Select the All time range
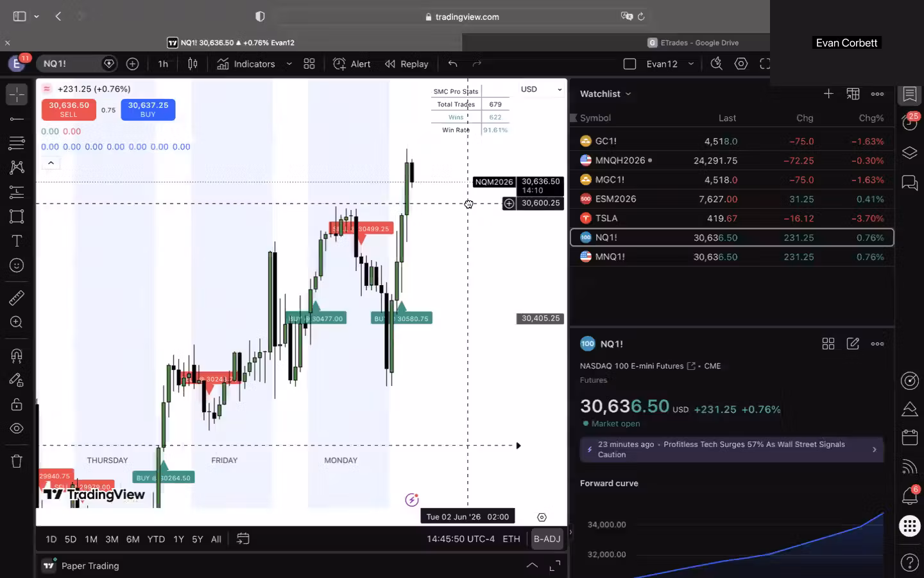The height and width of the screenshot is (578, 924). [216, 539]
